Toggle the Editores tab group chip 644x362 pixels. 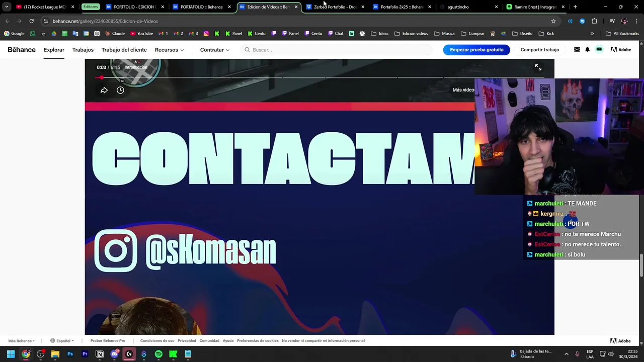pos(91,7)
